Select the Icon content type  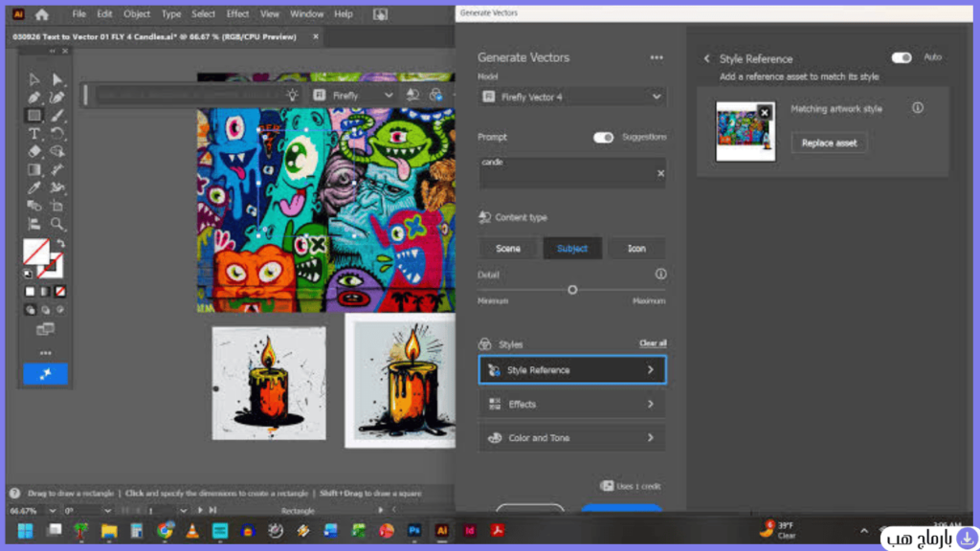[636, 249]
